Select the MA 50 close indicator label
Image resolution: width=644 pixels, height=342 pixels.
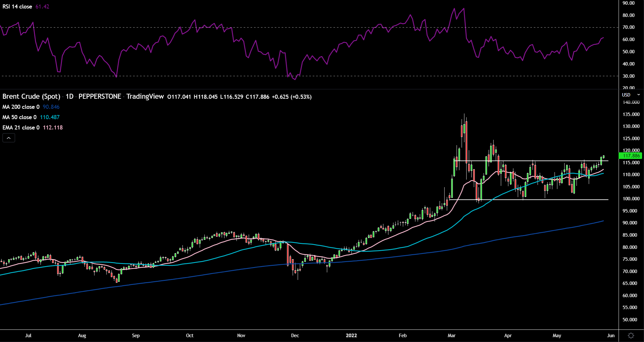19,117
